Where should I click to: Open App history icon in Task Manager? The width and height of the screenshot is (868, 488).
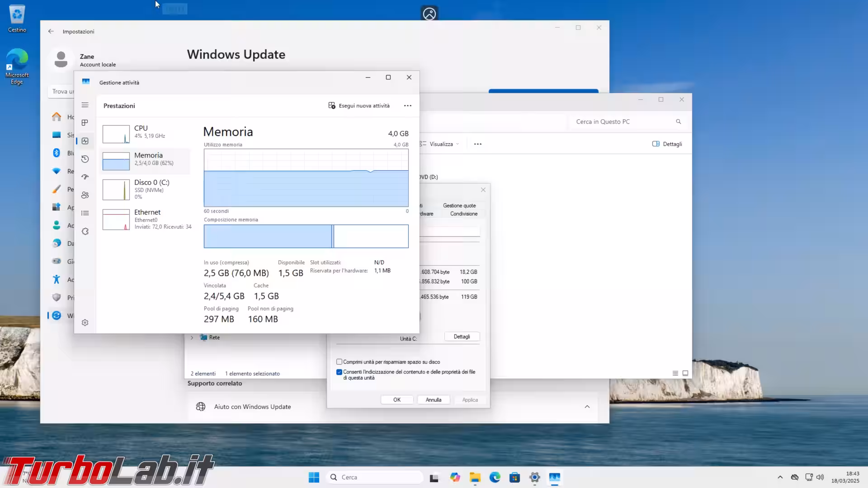point(85,159)
